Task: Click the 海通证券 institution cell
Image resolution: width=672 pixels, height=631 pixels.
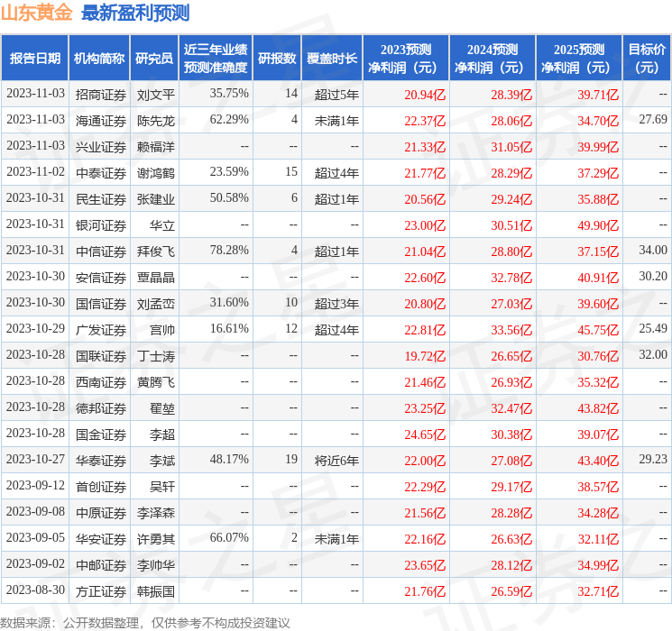Action: point(101,121)
